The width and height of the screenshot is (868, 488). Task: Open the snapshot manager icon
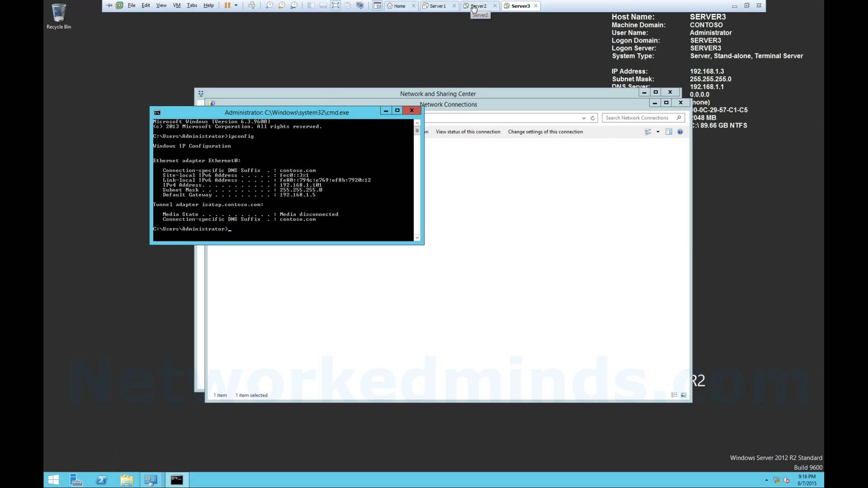tap(294, 5)
